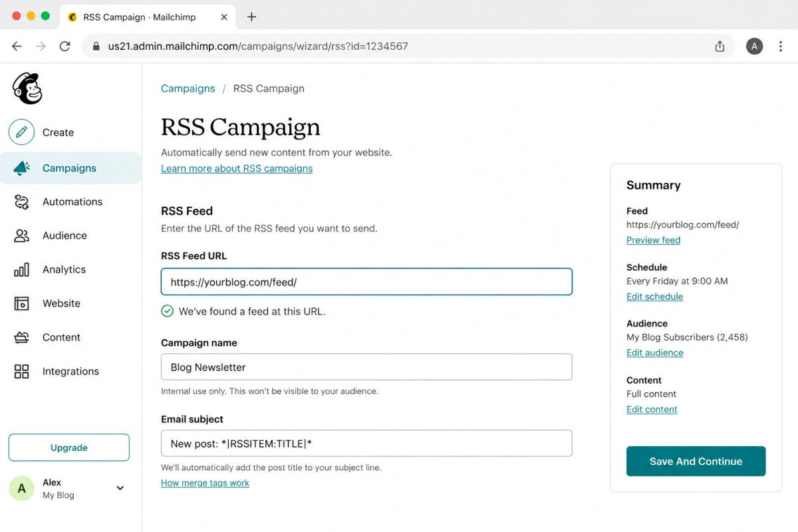Viewport: 798px width, 532px height.
Task: Click the browser address bar URL
Action: coord(258,47)
